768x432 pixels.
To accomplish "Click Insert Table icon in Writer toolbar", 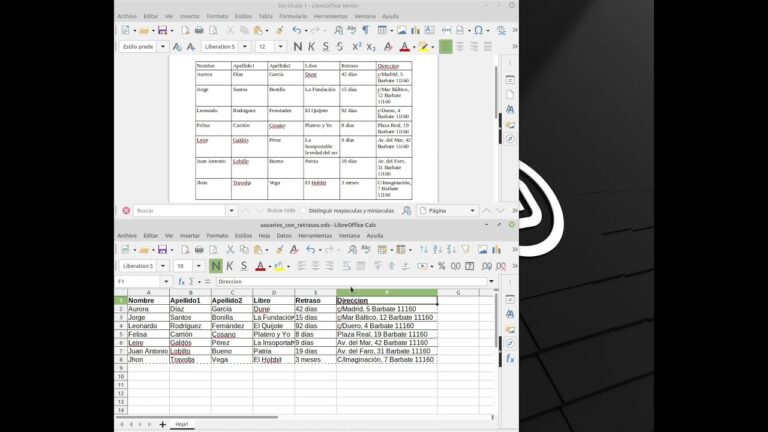I will tap(382, 30).
